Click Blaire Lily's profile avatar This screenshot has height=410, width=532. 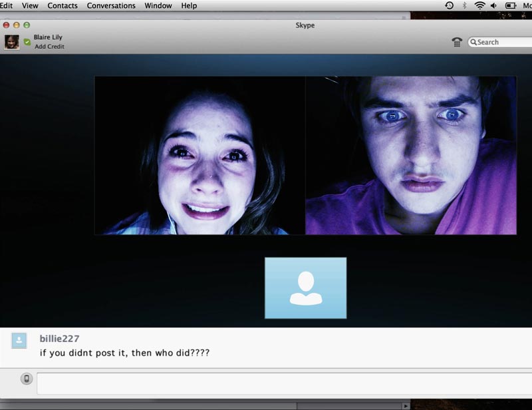click(x=12, y=42)
